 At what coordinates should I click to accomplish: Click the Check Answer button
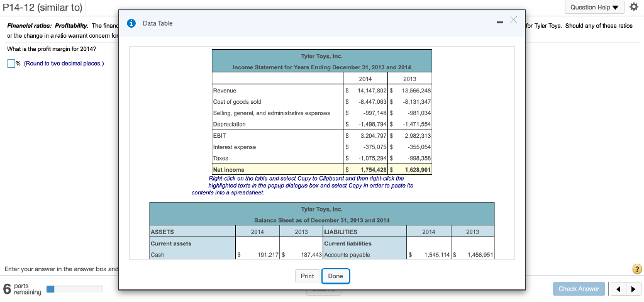point(579,289)
